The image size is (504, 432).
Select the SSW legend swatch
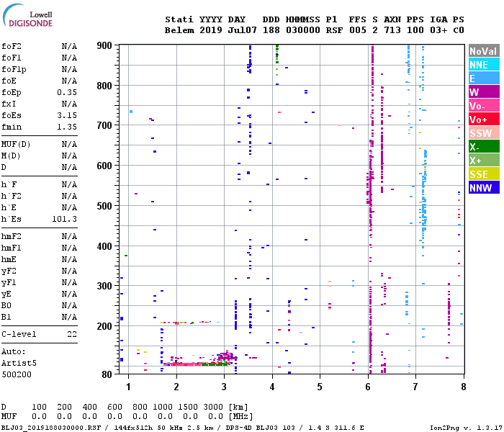click(484, 133)
